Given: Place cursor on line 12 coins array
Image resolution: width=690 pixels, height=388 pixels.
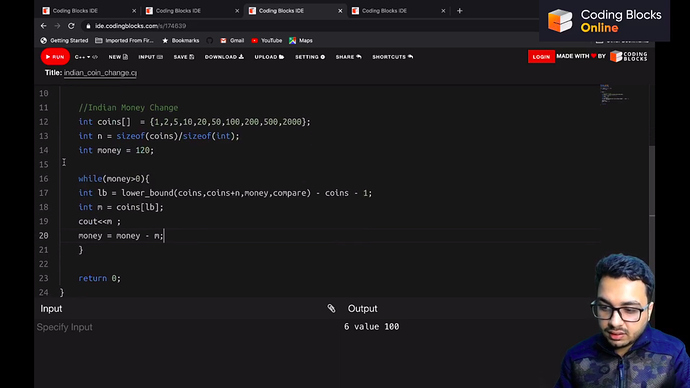Looking at the screenshot, I should click(194, 122).
